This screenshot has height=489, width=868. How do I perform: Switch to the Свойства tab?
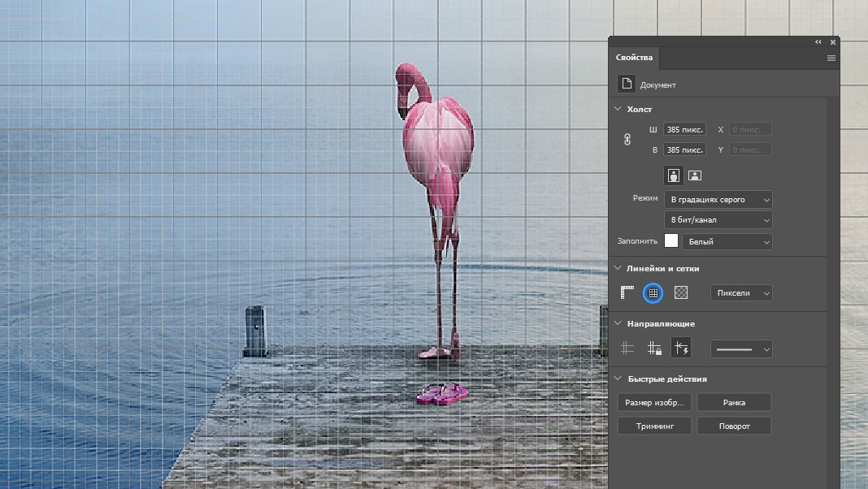tap(634, 58)
